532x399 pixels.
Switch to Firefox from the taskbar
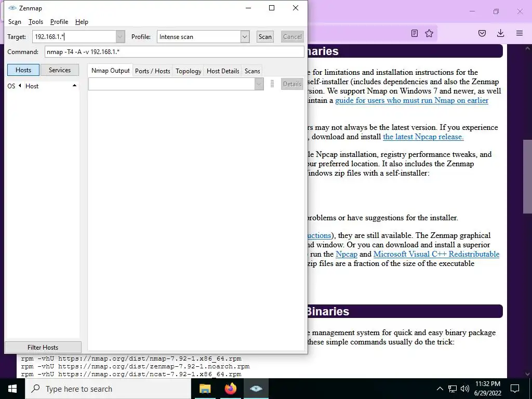[x=230, y=389]
